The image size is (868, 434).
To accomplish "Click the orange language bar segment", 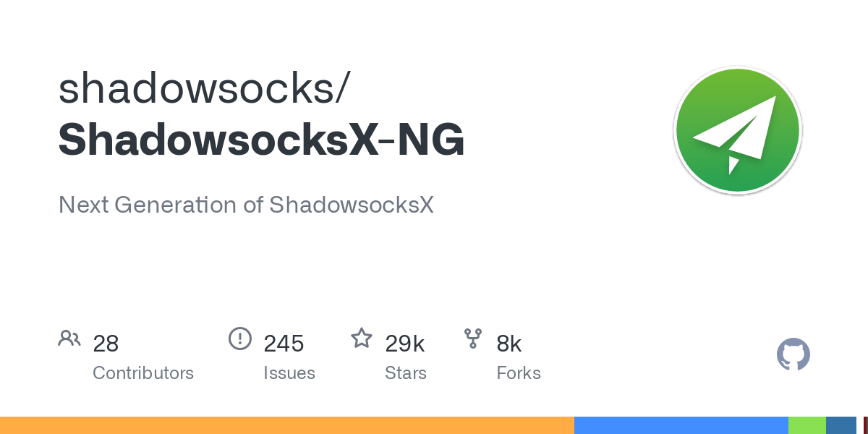I will click(x=287, y=425).
